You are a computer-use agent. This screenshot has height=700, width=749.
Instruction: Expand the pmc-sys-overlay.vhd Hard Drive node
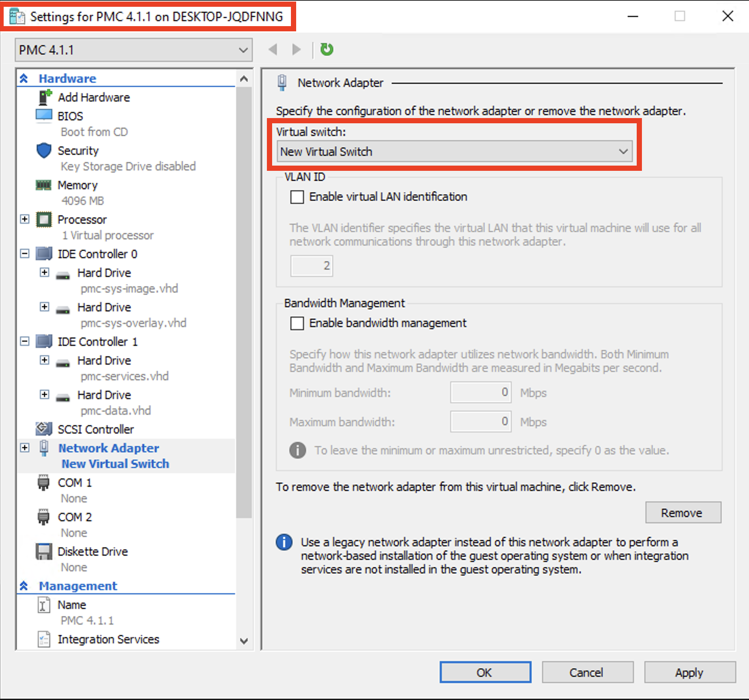[44, 307]
